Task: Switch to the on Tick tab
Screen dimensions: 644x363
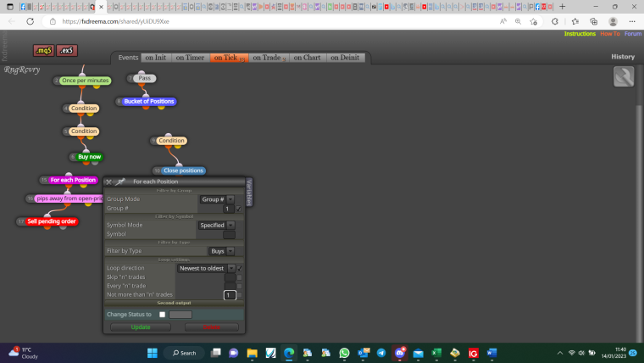Action: pyautogui.click(x=229, y=58)
